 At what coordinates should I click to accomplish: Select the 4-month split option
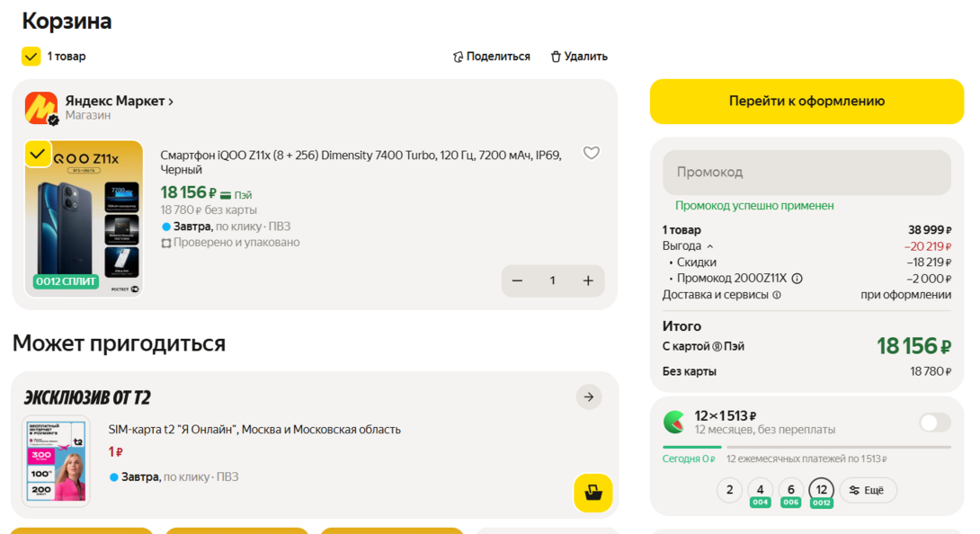point(760,492)
